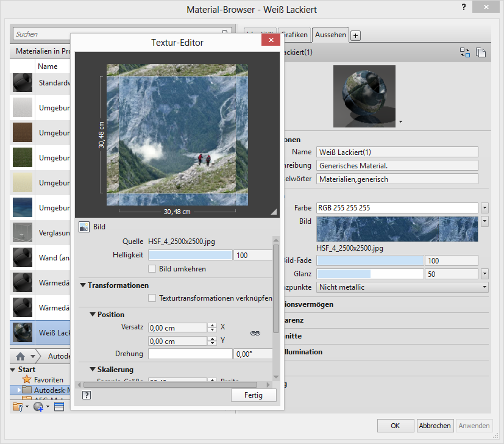Image resolution: width=504 pixels, height=444 pixels.
Task: Select the green Umgebung material thumbnail
Action: click(x=23, y=157)
